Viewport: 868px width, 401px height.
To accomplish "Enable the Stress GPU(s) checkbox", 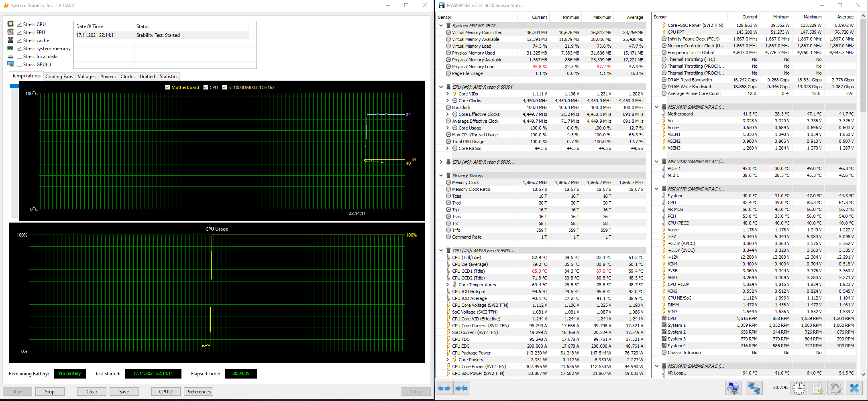I will [19, 65].
